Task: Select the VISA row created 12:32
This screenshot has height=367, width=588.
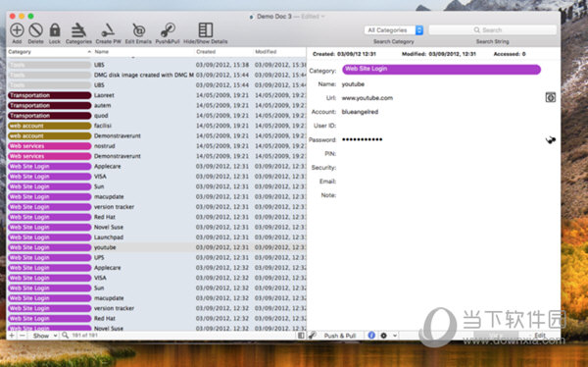Action: 157,278
